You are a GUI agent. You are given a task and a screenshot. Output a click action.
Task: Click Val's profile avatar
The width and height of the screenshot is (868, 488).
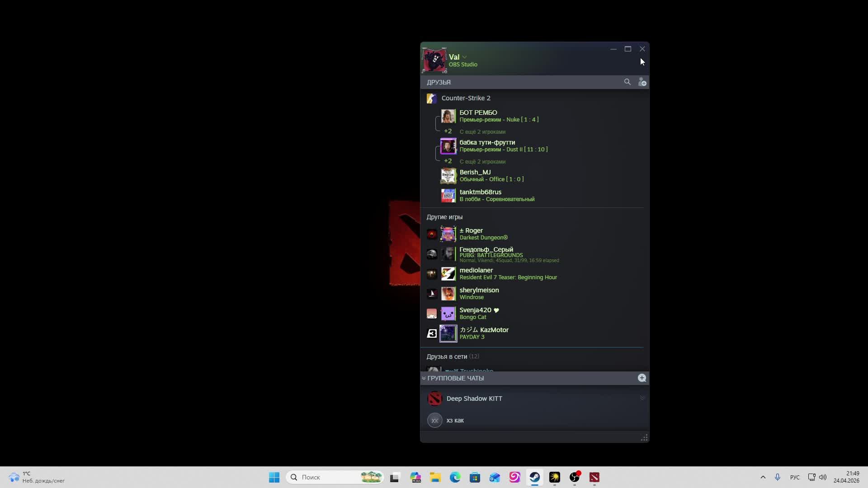pos(434,60)
